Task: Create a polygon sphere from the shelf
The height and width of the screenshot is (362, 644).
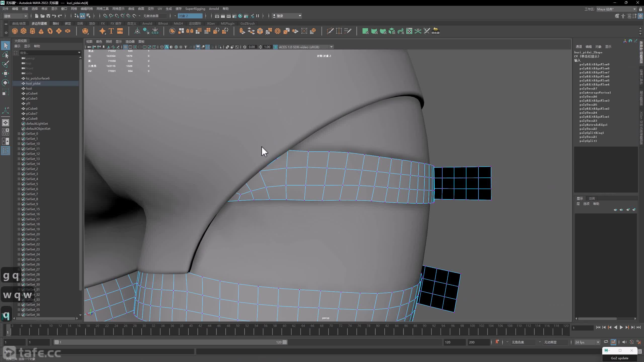Action: pyautogui.click(x=15, y=31)
